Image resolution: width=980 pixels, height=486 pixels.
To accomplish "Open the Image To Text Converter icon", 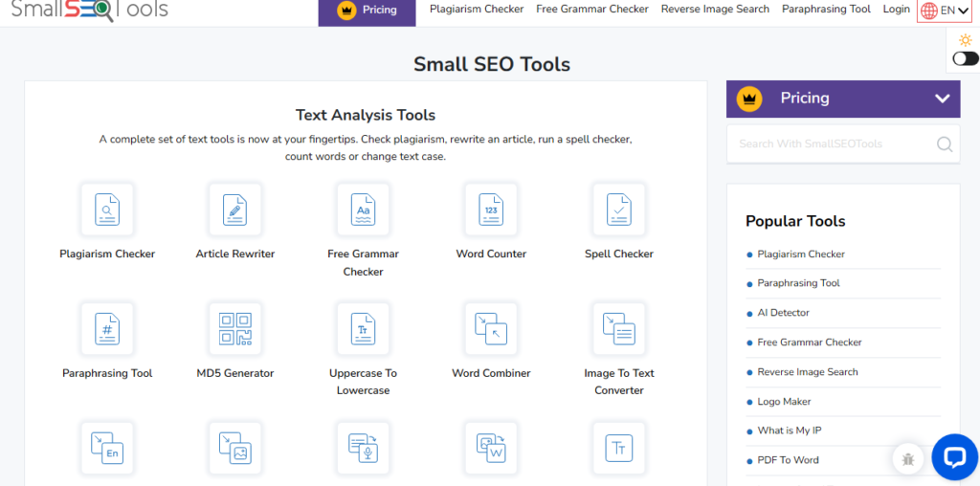I will (x=619, y=328).
